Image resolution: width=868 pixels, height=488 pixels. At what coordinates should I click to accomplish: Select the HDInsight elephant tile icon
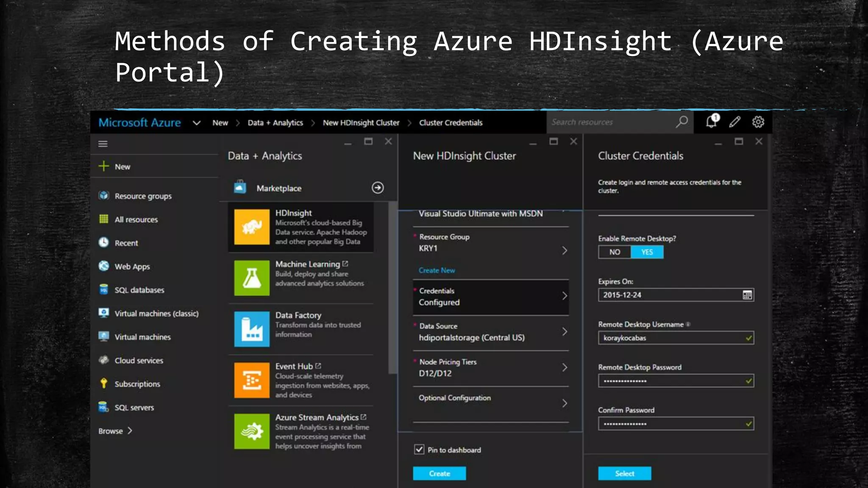click(x=252, y=227)
